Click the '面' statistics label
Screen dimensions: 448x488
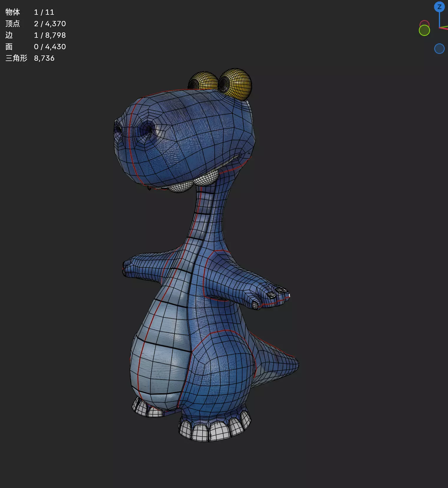(x=9, y=47)
